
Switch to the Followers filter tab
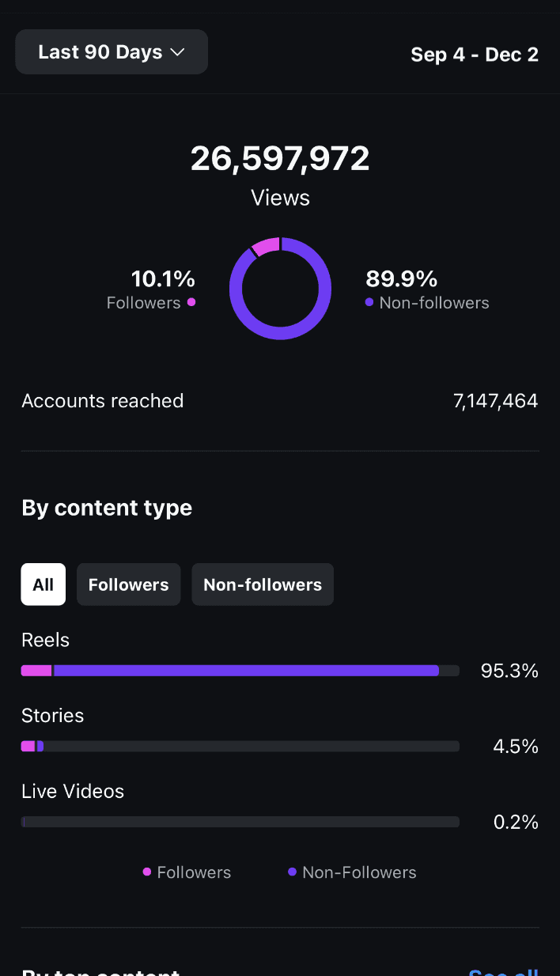(128, 584)
